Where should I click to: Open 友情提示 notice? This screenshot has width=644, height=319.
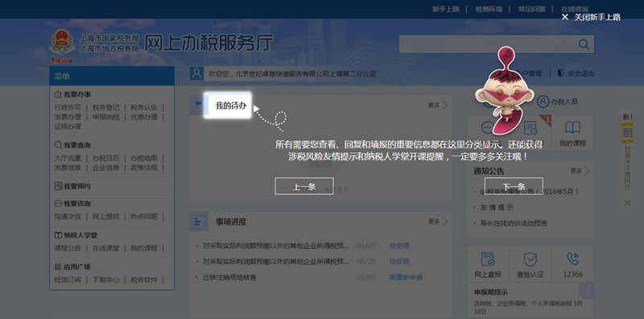[497, 208]
